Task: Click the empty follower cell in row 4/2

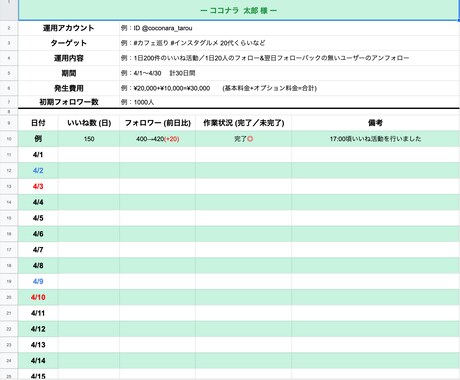Action: tap(157, 170)
